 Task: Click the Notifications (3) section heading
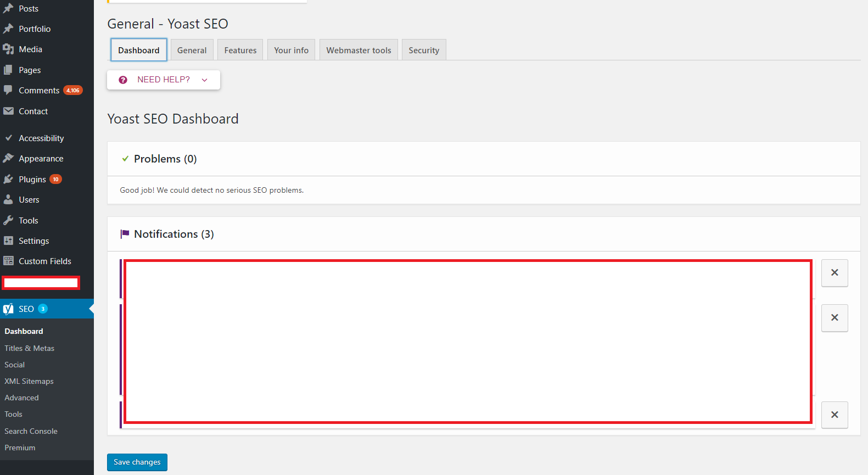174,234
